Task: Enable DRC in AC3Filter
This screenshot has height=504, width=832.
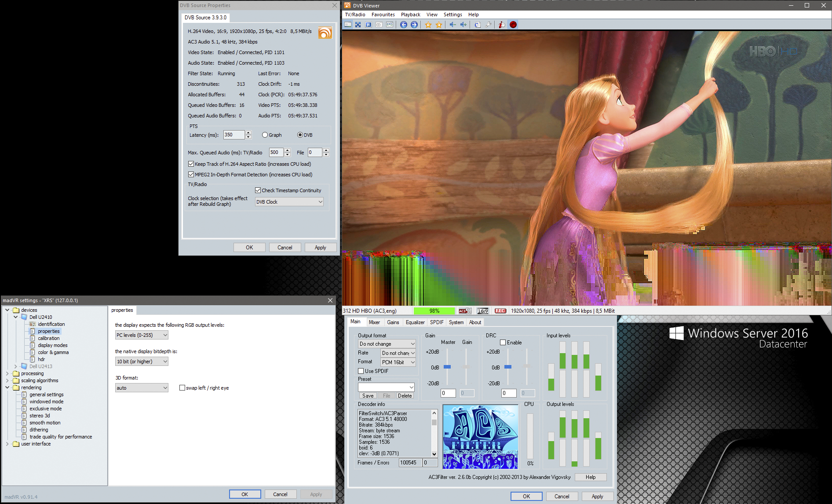Action: point(503,343)
